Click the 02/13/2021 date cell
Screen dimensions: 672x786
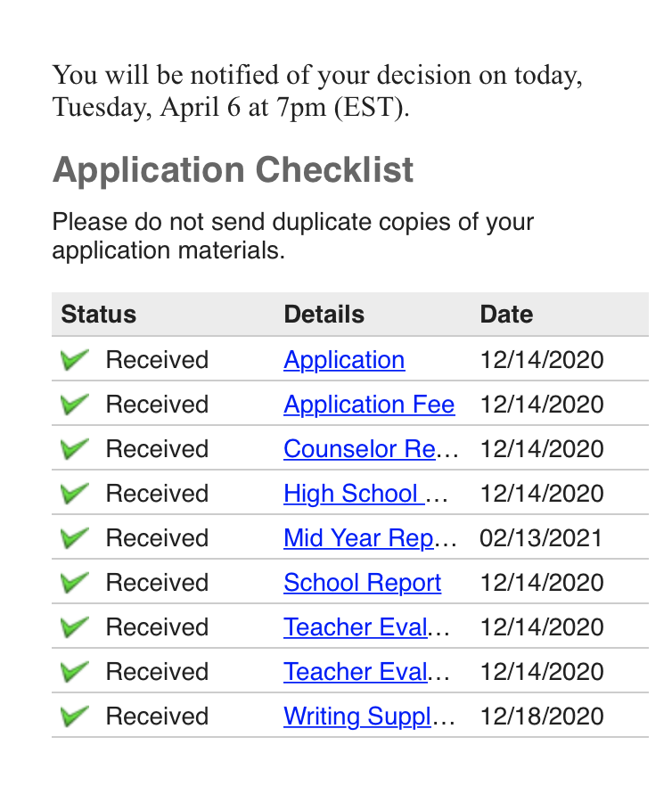(x=541, y=538)
